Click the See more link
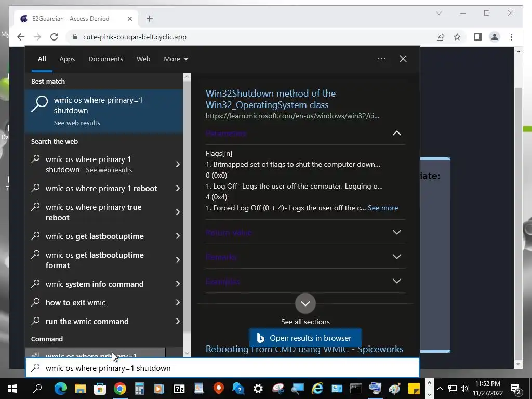 [x=383, y=208]
